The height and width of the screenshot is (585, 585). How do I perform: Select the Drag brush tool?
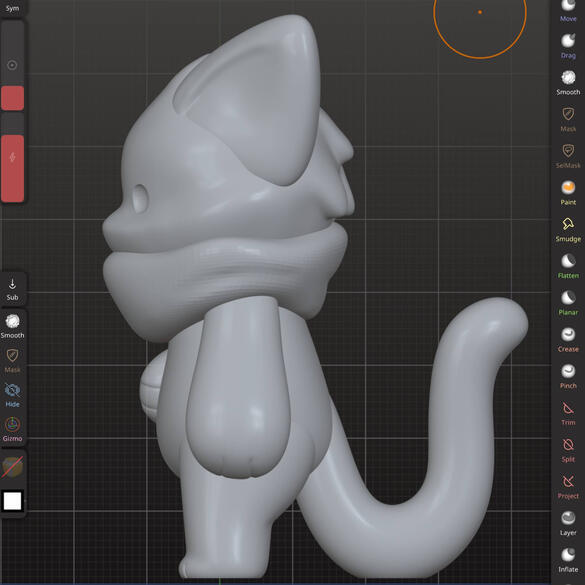(x=568, y=46)
